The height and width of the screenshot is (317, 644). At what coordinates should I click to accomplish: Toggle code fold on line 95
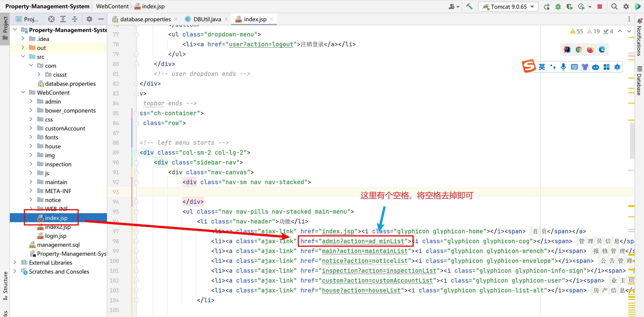(x=136, y=212)
